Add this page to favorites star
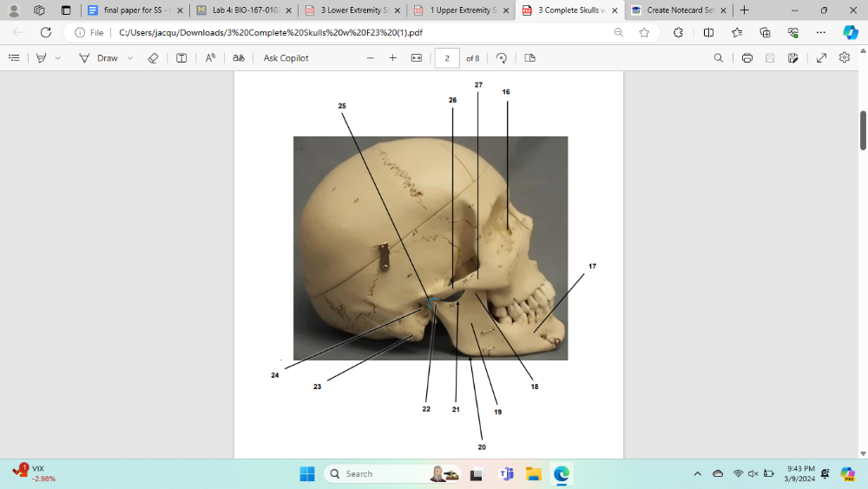 click(x=644, y=32)
